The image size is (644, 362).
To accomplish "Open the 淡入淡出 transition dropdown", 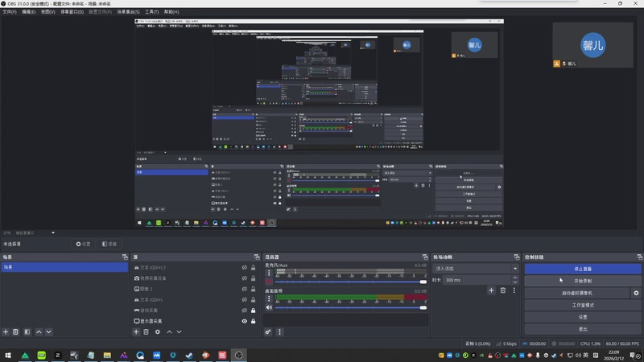I will coord(476,268).
